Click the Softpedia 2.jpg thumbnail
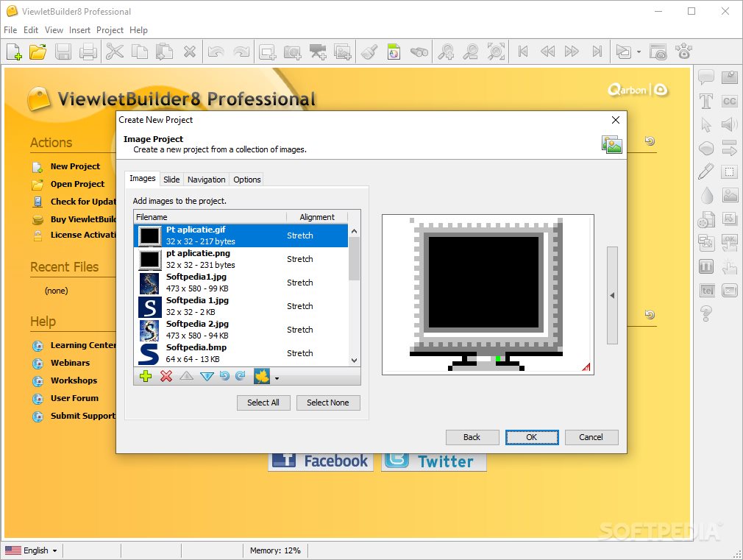Viewport: 743px width, 560px height. 149,330
